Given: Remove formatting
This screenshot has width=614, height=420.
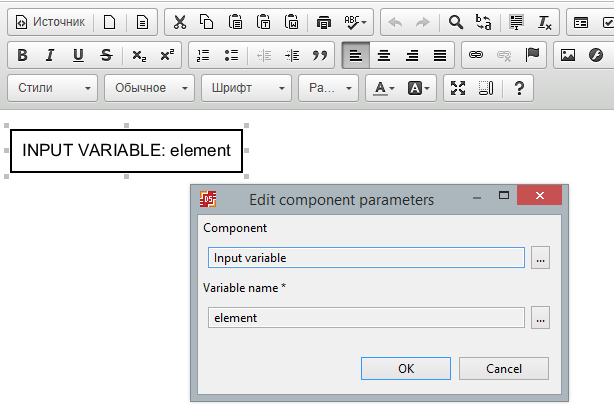Looking at the screenshot, I should 545,22.
